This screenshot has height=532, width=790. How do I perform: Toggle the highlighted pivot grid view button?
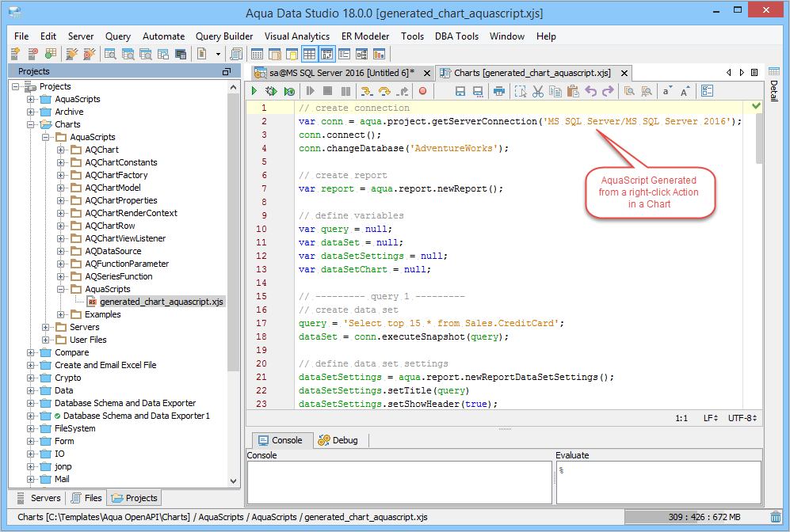click(x=327, y=54)
